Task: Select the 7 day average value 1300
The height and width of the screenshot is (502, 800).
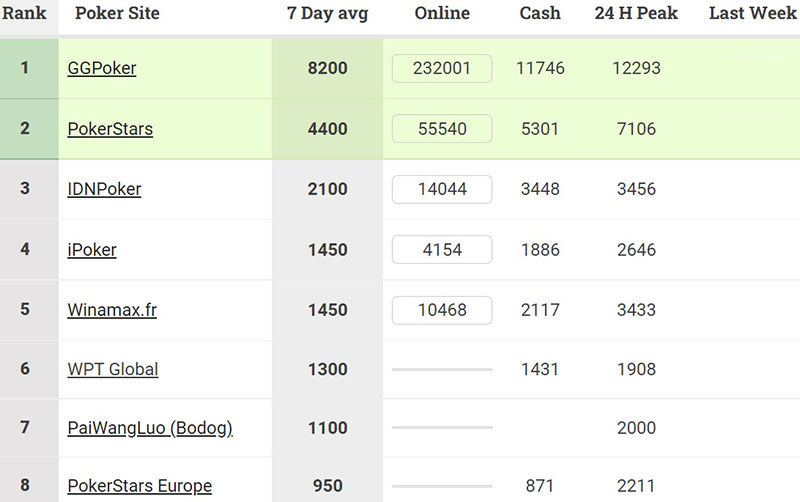Action: pyautogui.click(x=328, y=369)
